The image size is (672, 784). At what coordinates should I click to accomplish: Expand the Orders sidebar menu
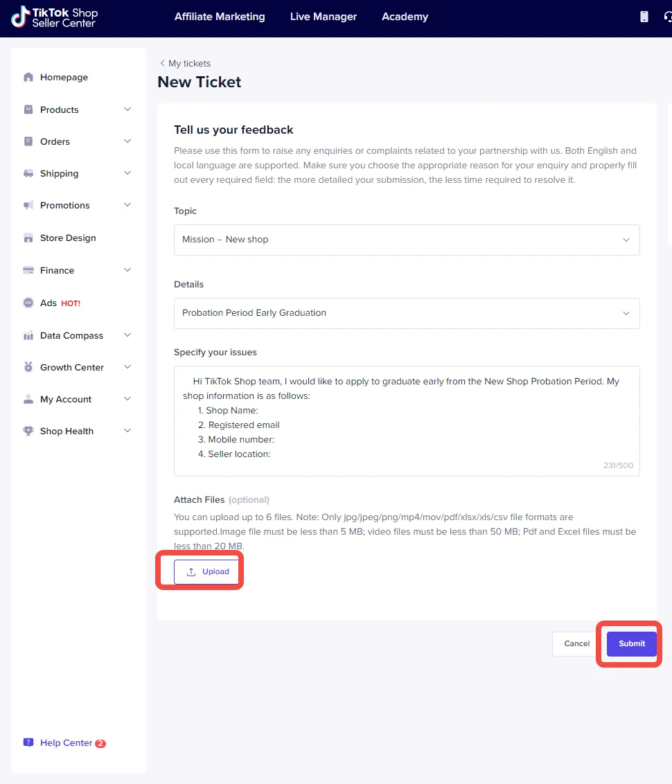pos(127,141)
